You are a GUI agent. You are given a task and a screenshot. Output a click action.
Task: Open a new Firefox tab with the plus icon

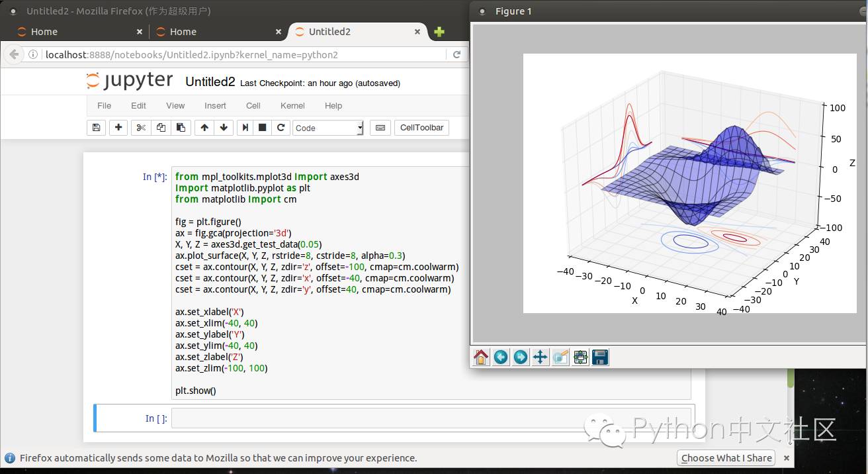tap(439, 32)
